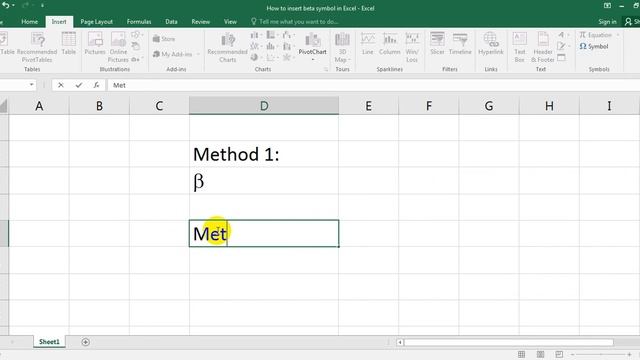Select column G header
The width and height of the screenshot is (640, 360).
(x=489, y=106)
